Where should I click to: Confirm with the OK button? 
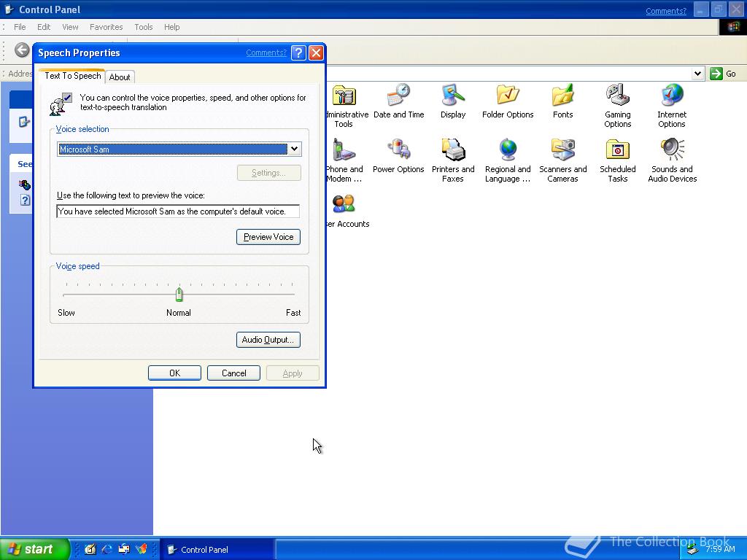tap(174, 373)
